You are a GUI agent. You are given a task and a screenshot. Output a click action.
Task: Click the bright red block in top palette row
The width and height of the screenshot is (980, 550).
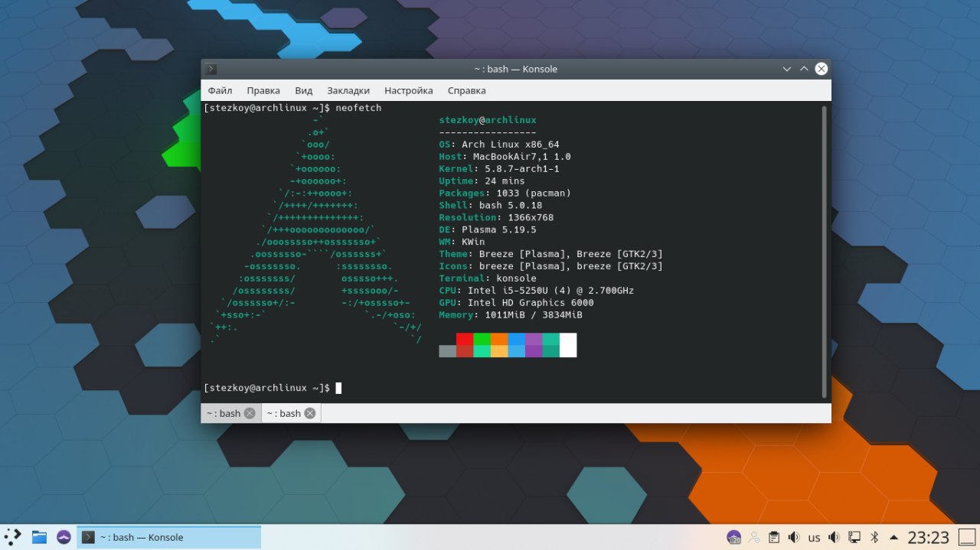[x=465, y=339]
